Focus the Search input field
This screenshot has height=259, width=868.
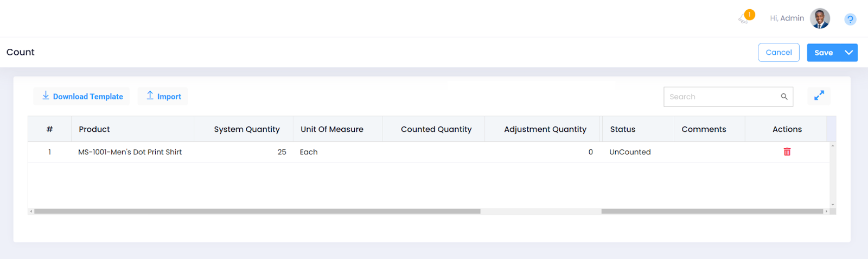(722, 97)
